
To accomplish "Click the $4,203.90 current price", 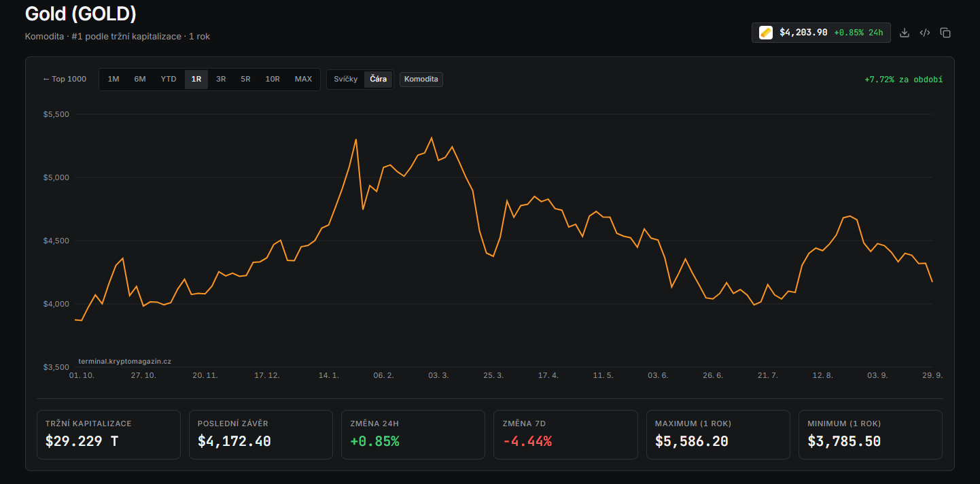I will click(803, 33).
